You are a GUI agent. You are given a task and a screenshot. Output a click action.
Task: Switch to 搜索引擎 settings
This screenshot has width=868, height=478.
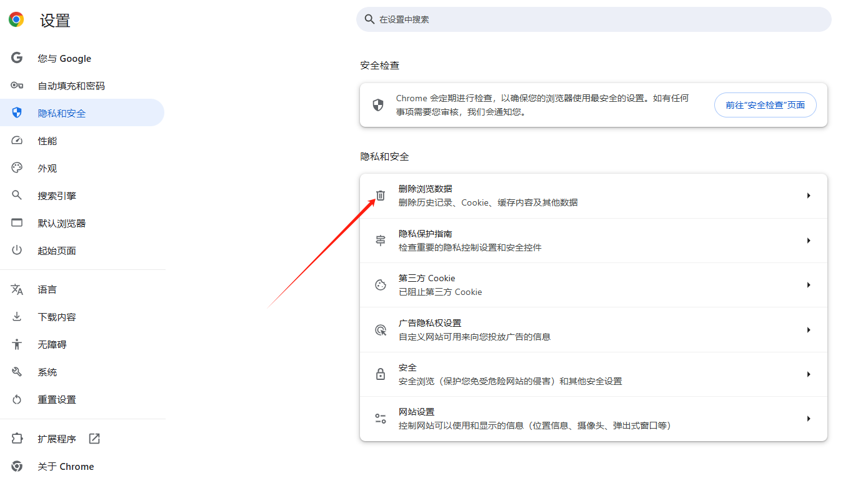click(82, 196)
